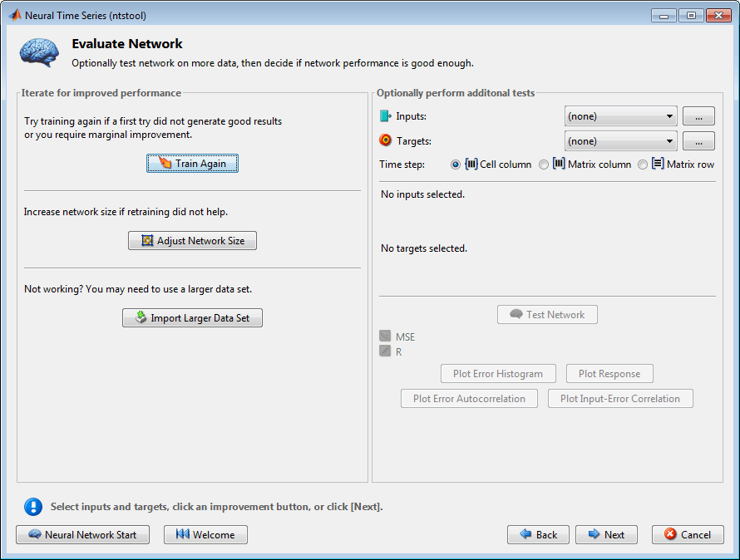Click the Back button
The height and width of the screenshot is (560, 740).
click(538, 534)
